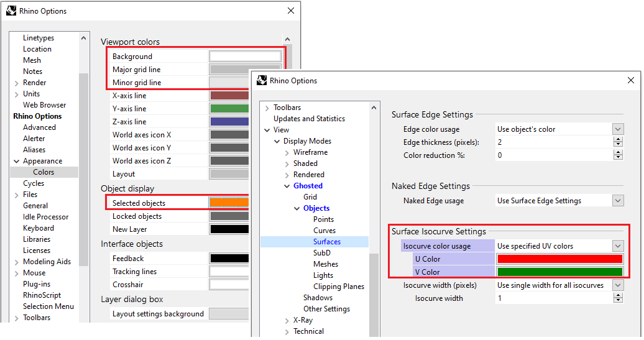The width and height of the screenshot is (644, 340).
Task: Click the Background color swatch
Action: (245, 57)
